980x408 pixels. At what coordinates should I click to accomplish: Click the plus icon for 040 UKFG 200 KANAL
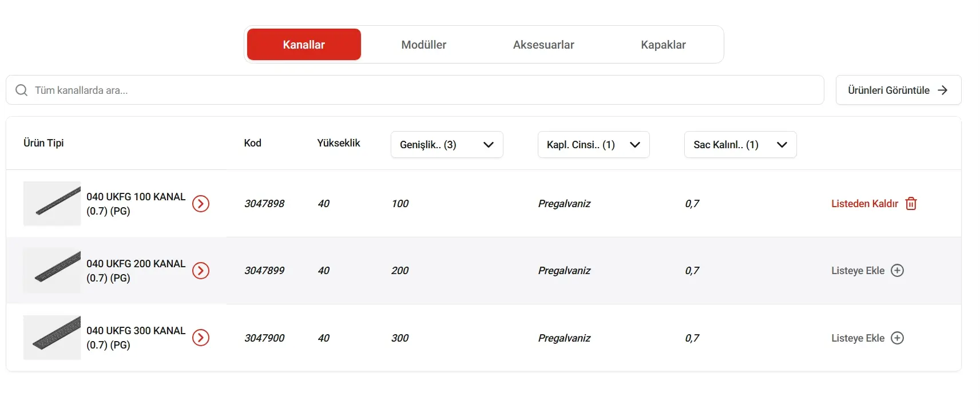(898, 271)
